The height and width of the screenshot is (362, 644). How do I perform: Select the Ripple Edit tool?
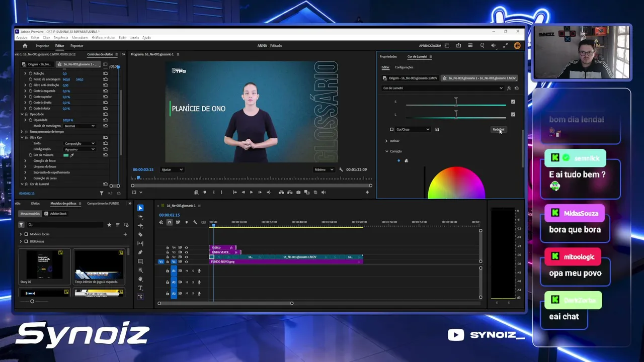tap(140, 226)
